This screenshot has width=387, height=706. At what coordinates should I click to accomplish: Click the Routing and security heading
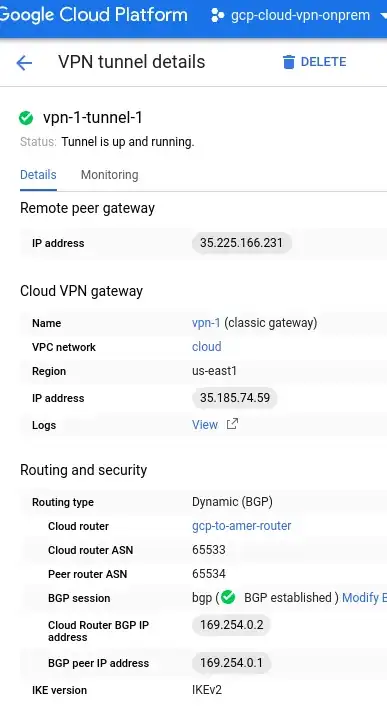[x=84, y=470]
